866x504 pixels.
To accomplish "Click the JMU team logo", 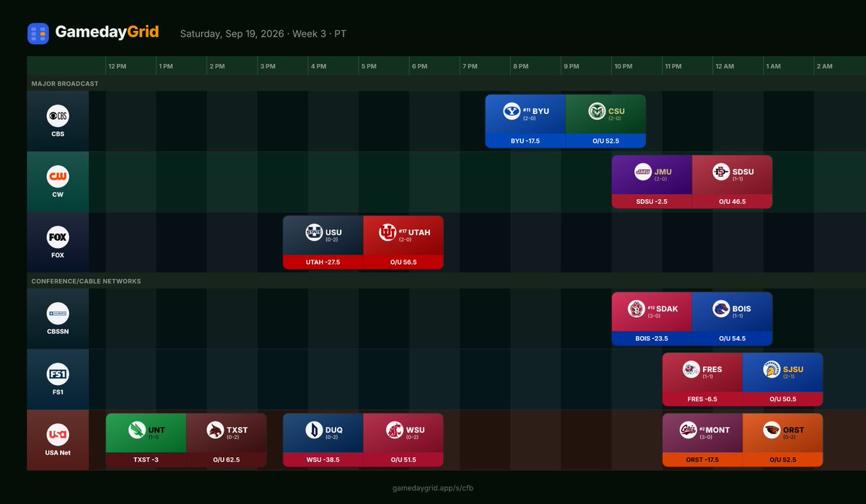I will pyautogui.click(x=642, y=172).
